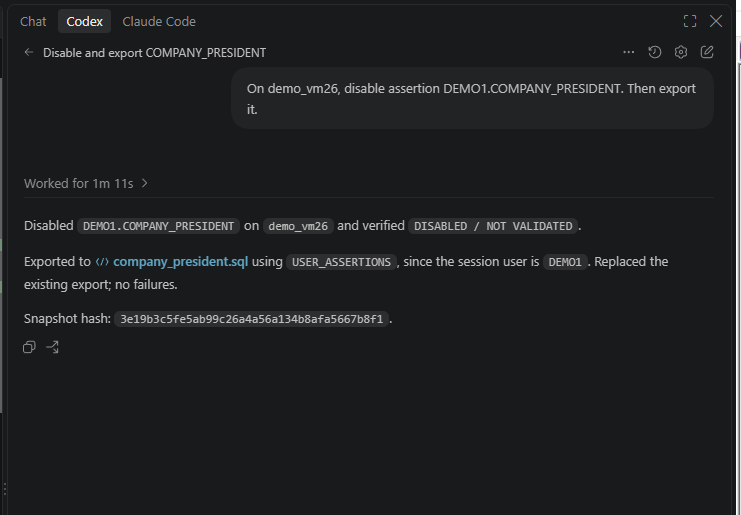The width and height of the screenshot is (741, 515).
Task: Switch to the Chat tab
Action: click(33, 21)
